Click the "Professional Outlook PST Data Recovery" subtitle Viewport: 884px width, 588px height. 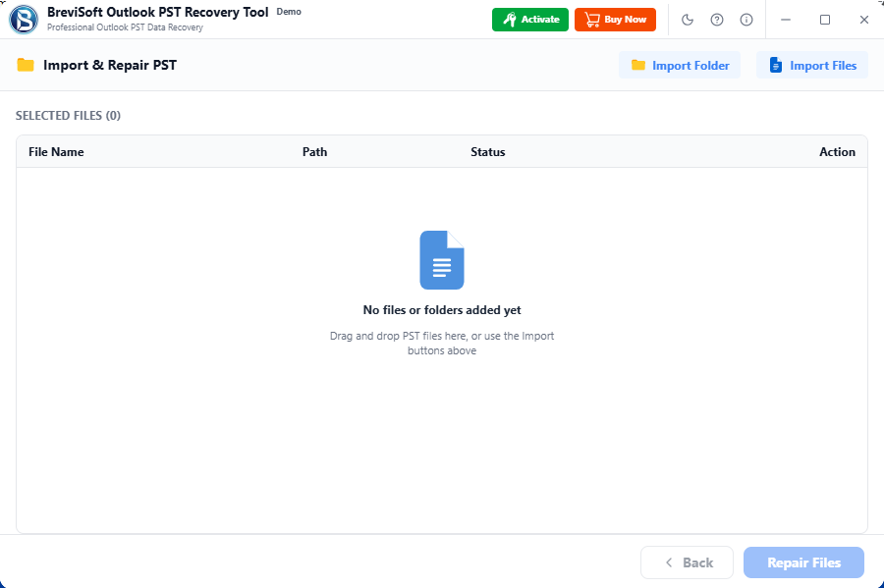[125, 27]
